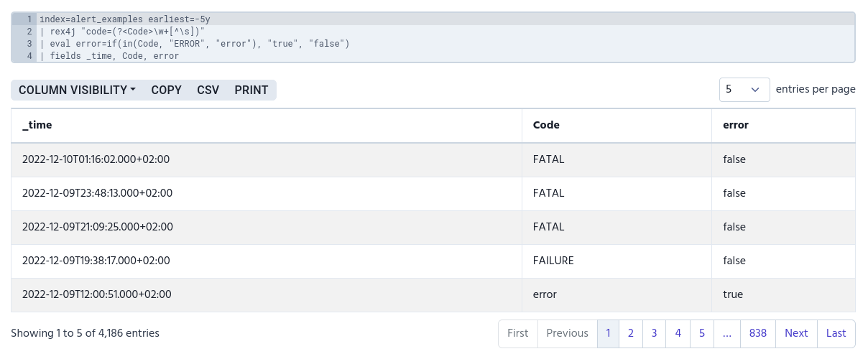Click the pagination ellipsis

727,333
